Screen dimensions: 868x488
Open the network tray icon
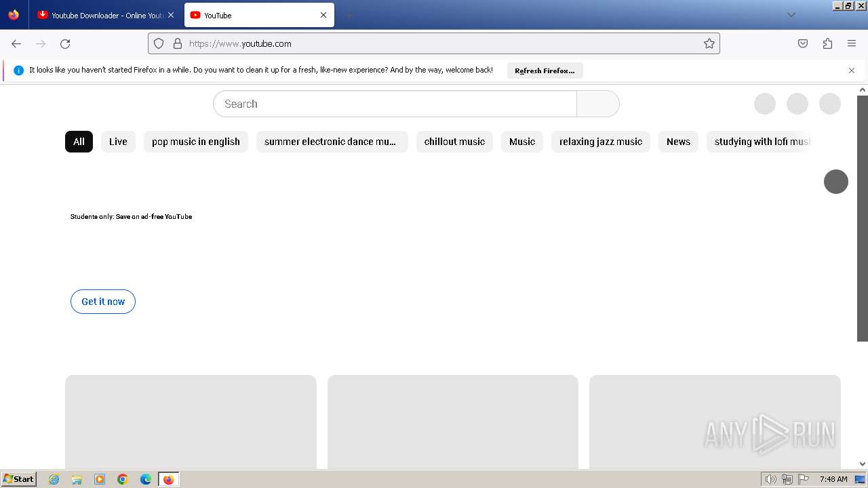(x=787, y=479)
